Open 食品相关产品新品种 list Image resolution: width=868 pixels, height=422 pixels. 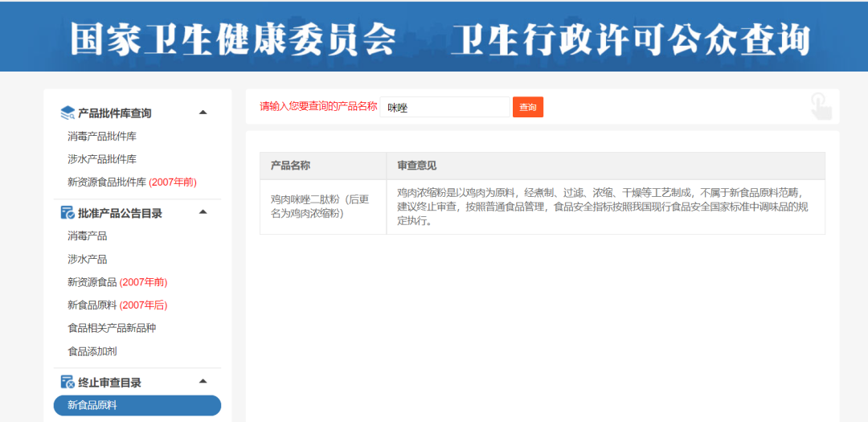[x=112, y=328]
